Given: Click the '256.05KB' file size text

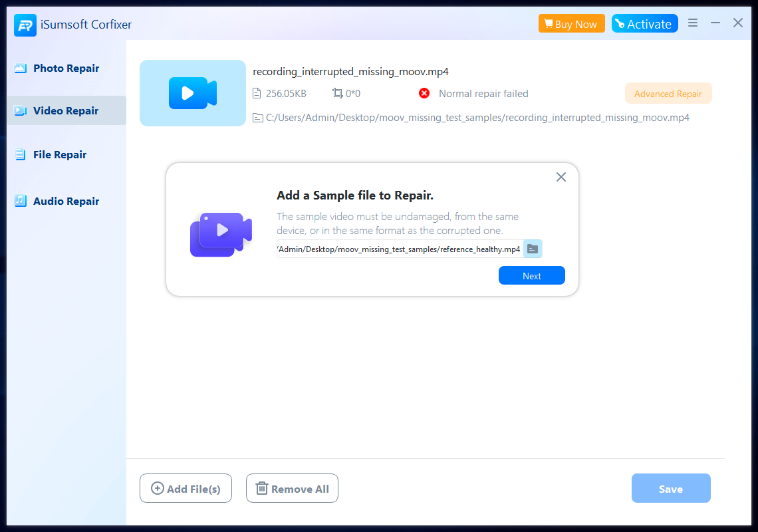Looking at the screenshot, I should 286,94.
